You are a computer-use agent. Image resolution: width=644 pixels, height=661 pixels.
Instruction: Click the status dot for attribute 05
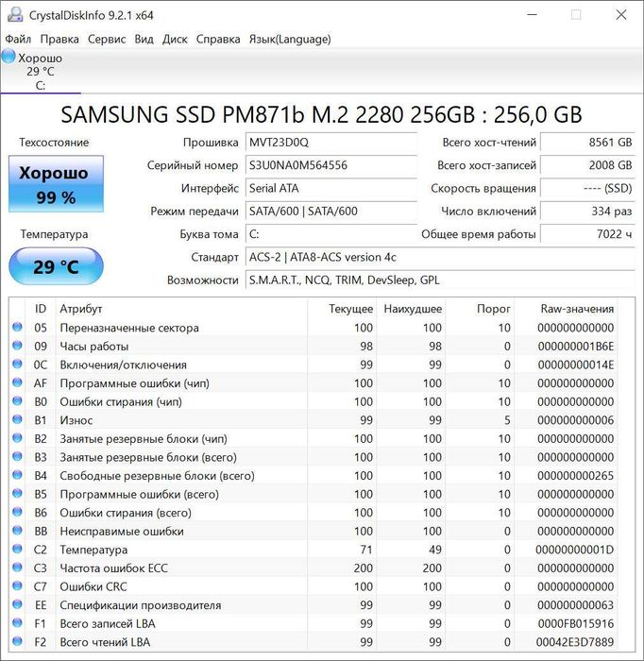17,327
